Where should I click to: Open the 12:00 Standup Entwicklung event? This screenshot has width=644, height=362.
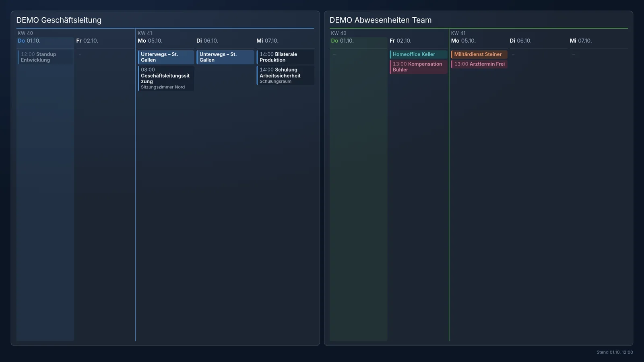(x=45, y=57)
